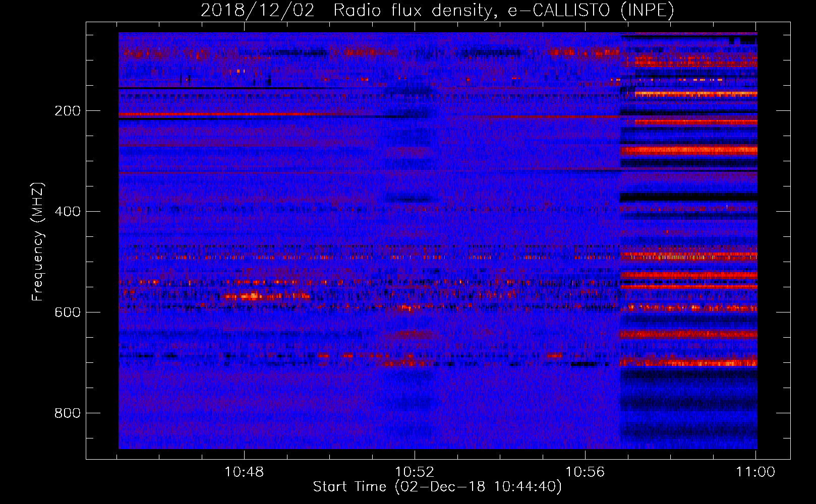This screenshot has width=816, height=504.
Task: Select the 800 frequency tick label
Action: pyautogui.click(x=68, y=413)
